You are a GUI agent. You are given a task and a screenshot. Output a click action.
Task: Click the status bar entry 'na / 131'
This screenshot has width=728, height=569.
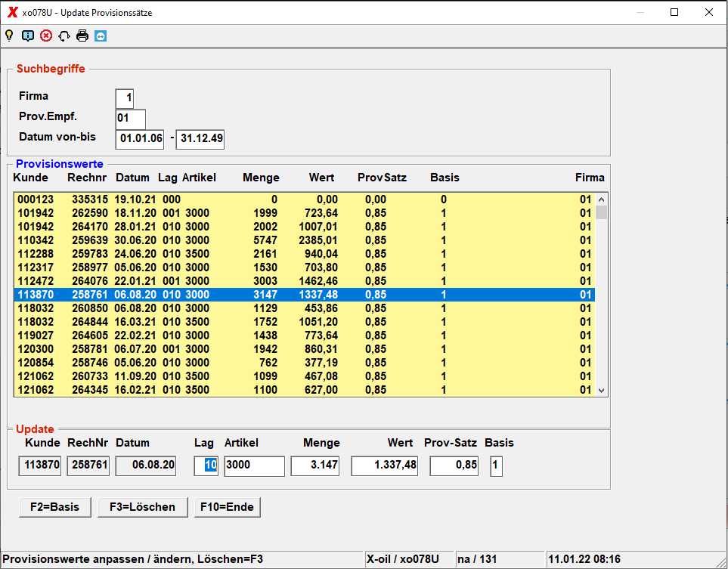[x=477, y=559]
